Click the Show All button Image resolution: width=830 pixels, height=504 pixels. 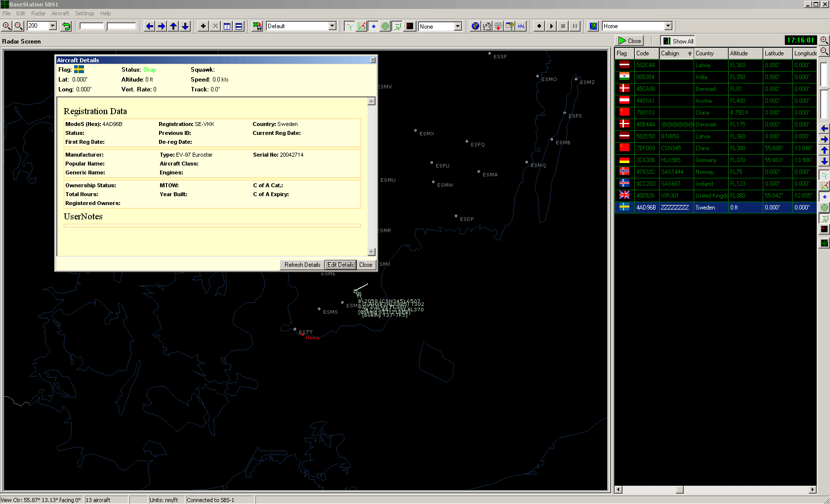[x=678, y=41]
